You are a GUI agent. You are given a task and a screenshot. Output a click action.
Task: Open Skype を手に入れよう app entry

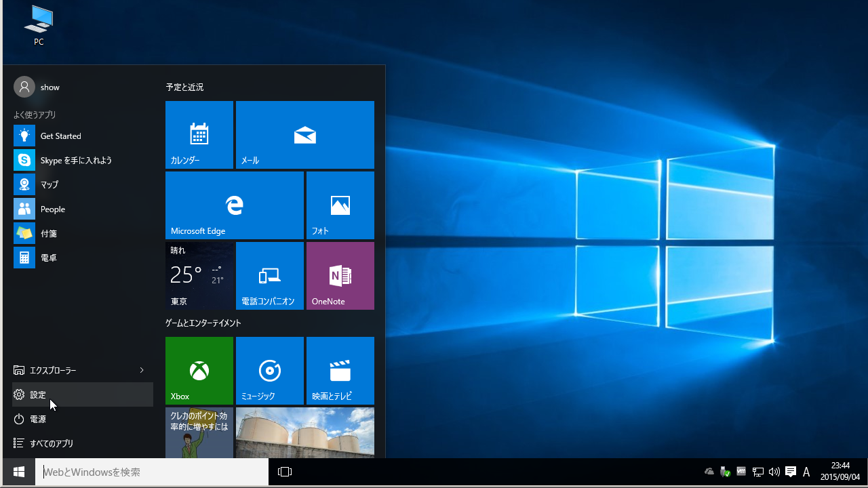click(x=83, y=160)
